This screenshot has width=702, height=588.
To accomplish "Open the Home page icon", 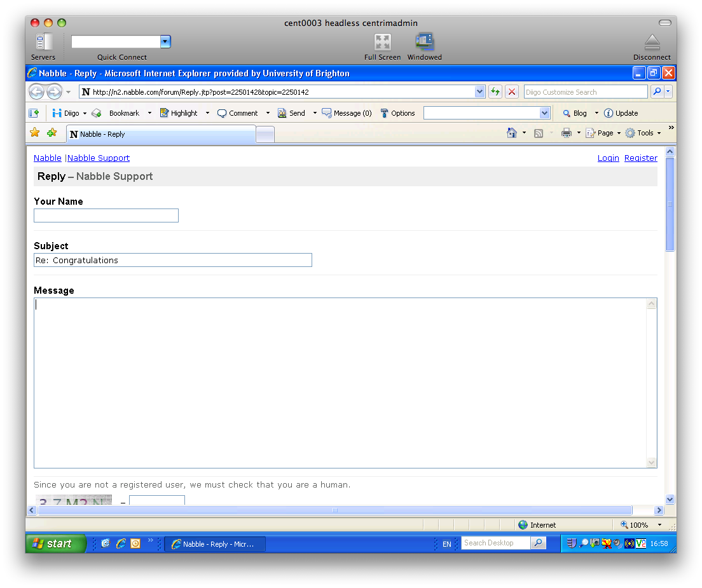I will click(511, 133).
